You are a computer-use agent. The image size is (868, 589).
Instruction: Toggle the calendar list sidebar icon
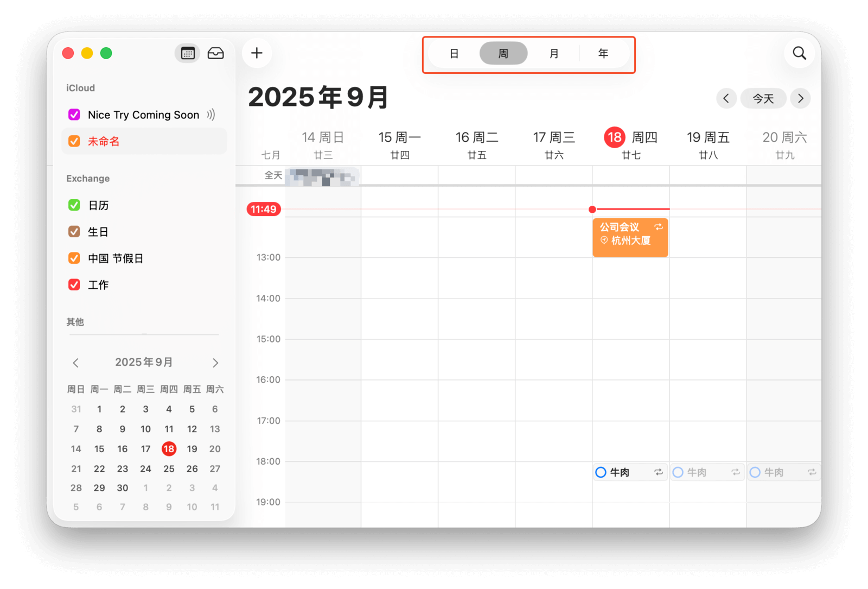(188, 53)
